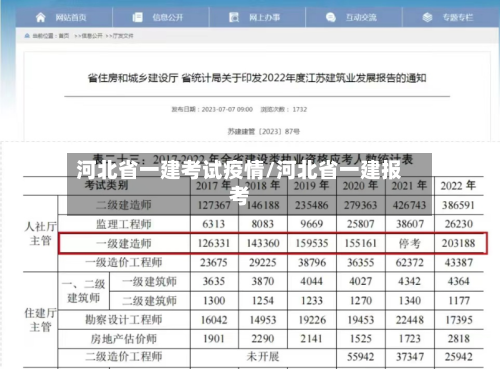Go to 厅发文件 in the breadcrumb
The height and width of the screenshot is (369, 500).
point(123,36)
